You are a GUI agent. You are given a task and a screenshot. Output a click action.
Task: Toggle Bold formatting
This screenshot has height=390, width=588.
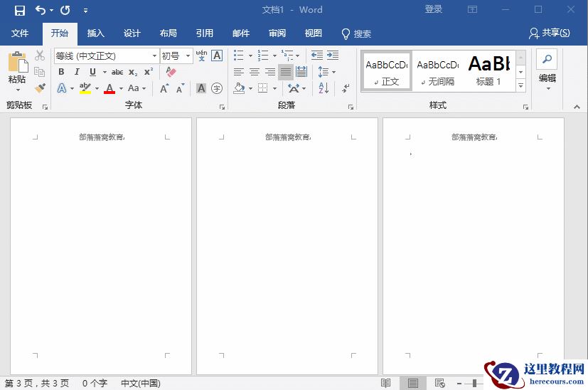[x=61, y=72]
